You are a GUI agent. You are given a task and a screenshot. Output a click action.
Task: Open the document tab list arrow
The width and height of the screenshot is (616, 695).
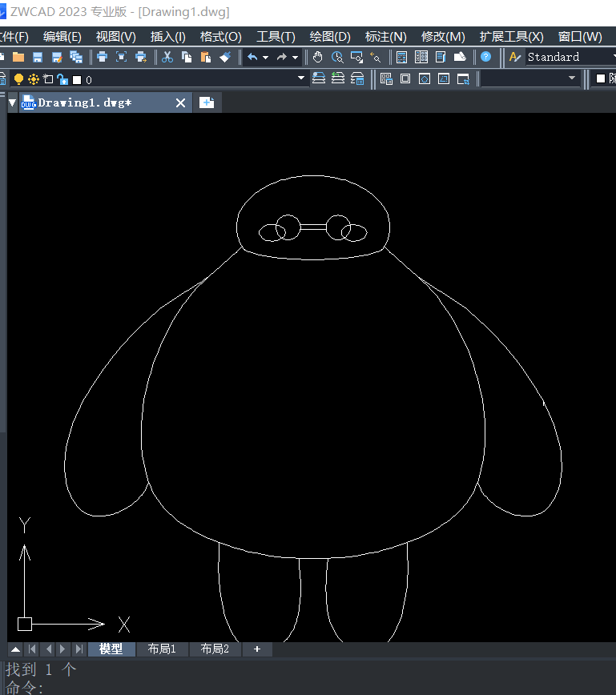[13, 102]
